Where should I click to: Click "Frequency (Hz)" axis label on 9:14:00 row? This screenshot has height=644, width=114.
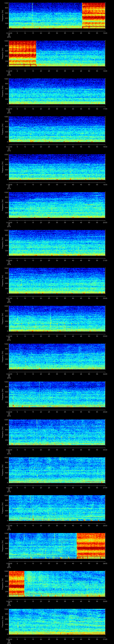point(3,16)
